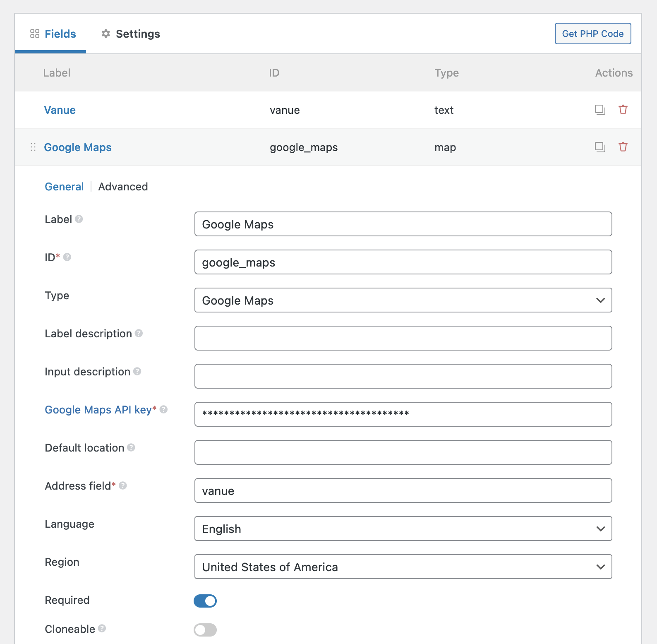Click the Vanue field label link
This screenshot has height=644, width=657.
coord(60,110)
